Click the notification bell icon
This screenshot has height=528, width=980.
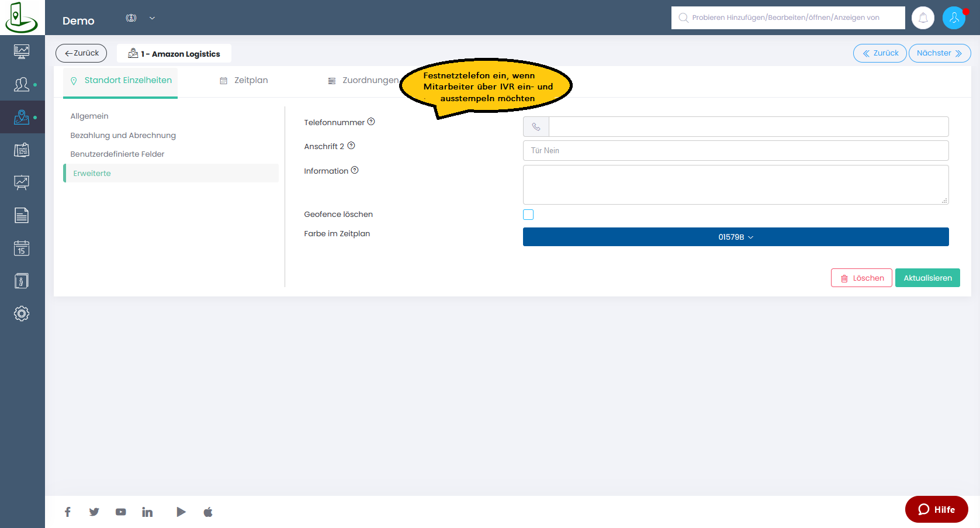tap(923, 18)
